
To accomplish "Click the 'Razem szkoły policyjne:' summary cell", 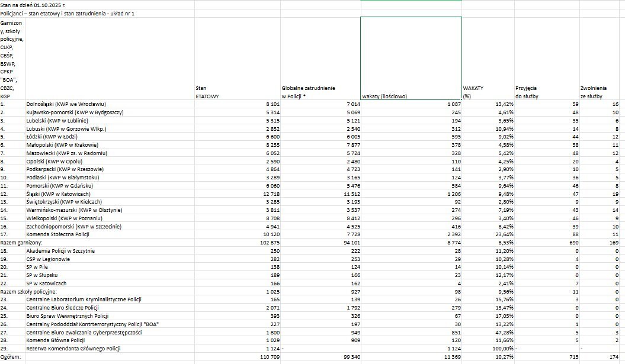I will pyautogui.click(x=28, y=292).
